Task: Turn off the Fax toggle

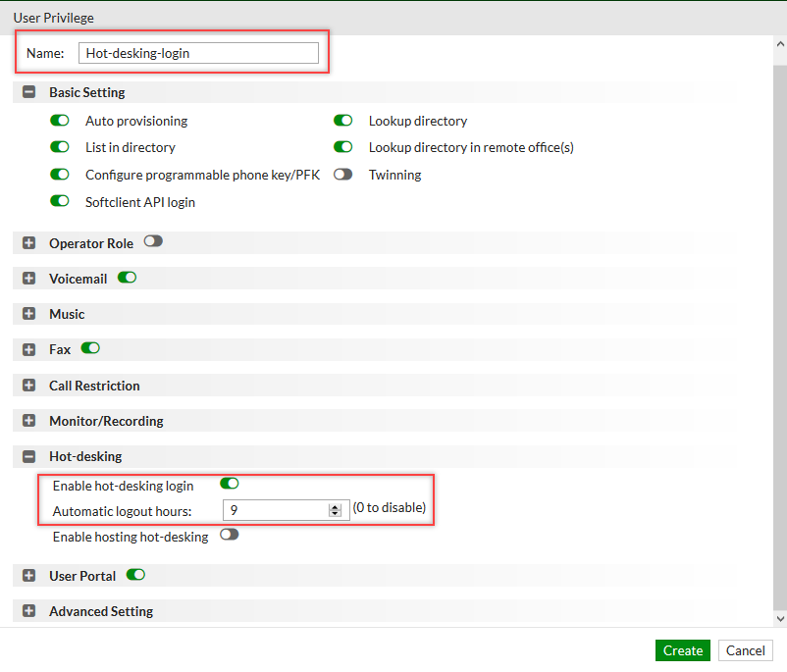Action: 89,348
